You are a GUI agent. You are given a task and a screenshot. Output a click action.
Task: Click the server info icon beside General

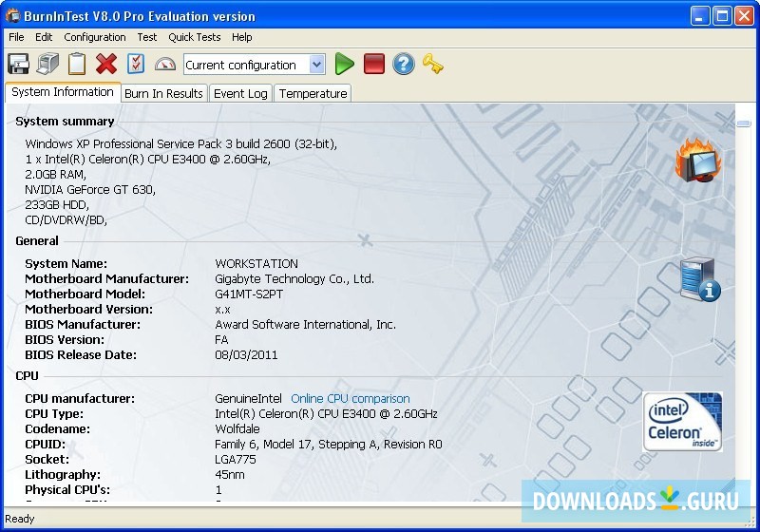click(x=700, y=279)
